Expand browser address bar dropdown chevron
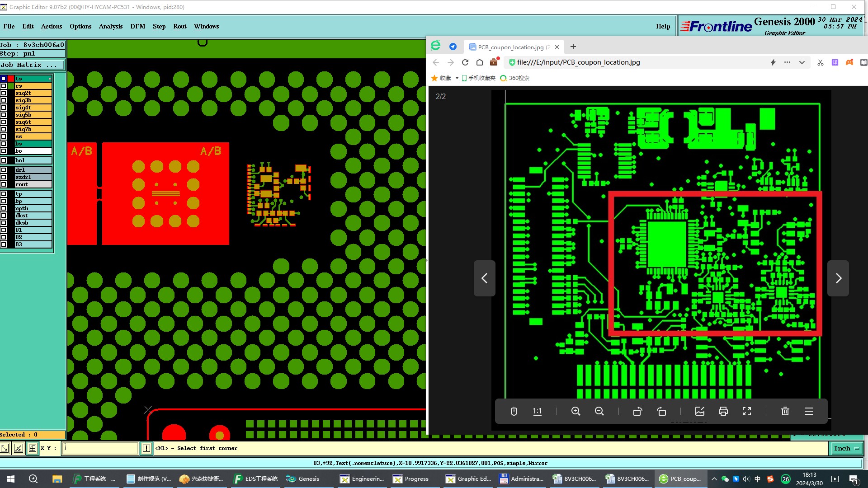The height and width of the screenshot is (488, 868). [802, 62]
